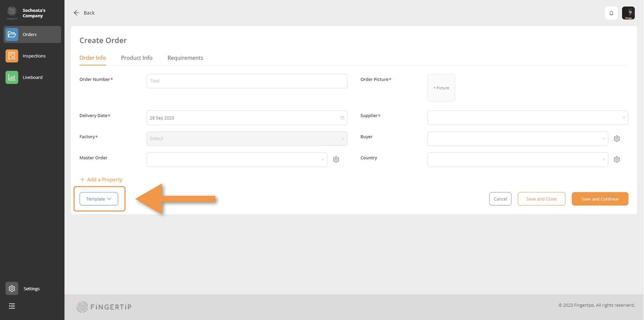Click the back arrow icon

coord(76,13)
